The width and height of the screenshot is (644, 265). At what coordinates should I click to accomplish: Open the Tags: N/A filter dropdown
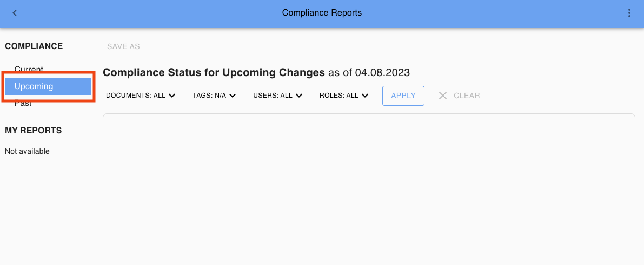pos(214,96)
